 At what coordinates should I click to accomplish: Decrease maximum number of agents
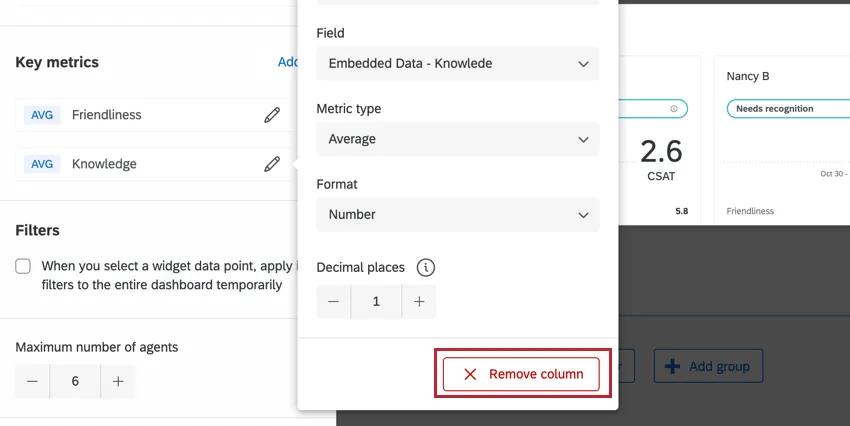pos(33,381)
